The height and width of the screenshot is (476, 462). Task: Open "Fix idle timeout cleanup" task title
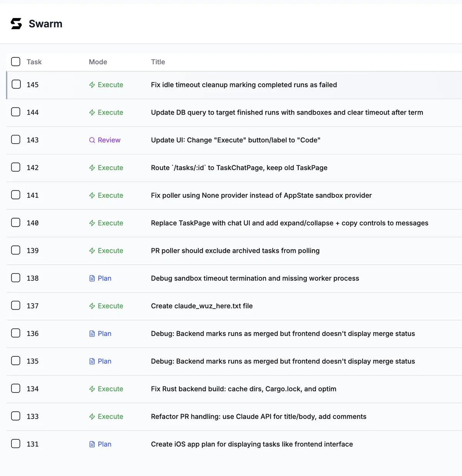(244, 85)
